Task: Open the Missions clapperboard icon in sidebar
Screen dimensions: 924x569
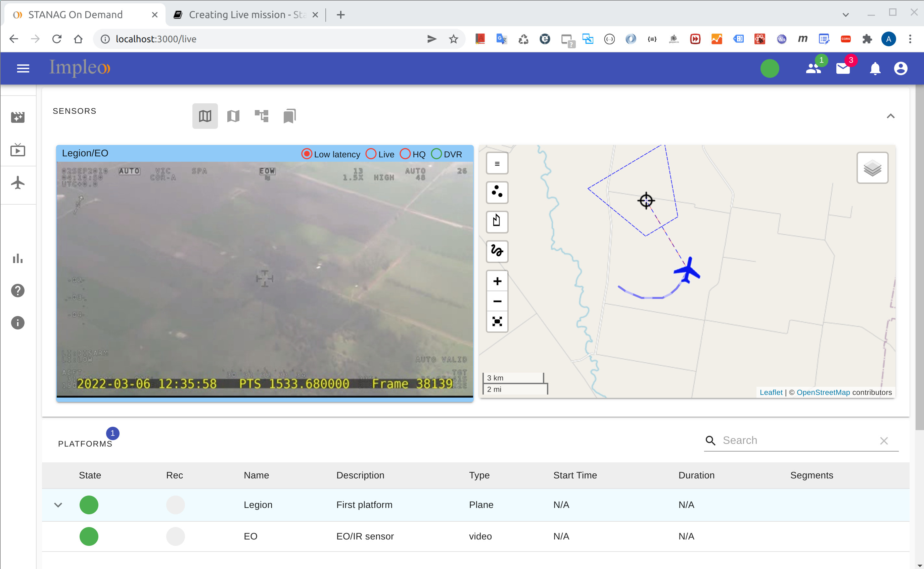Action: 17,117
